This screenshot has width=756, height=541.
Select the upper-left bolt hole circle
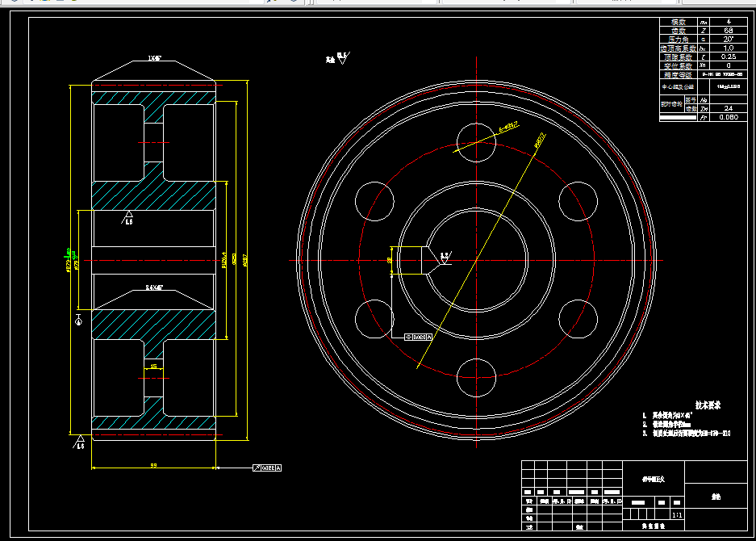click(374, 201)
